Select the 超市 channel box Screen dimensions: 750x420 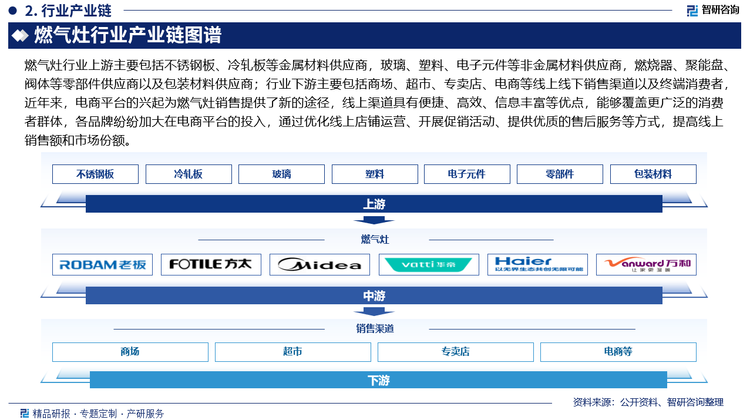(293, 352)
